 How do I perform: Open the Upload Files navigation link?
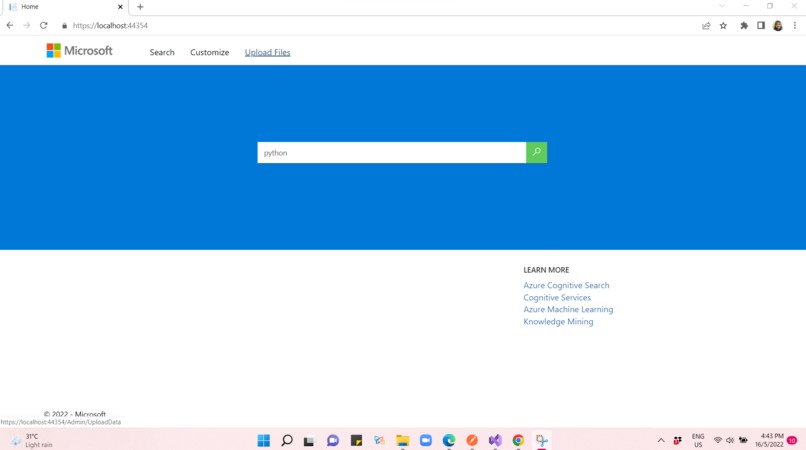pos(267,52)
